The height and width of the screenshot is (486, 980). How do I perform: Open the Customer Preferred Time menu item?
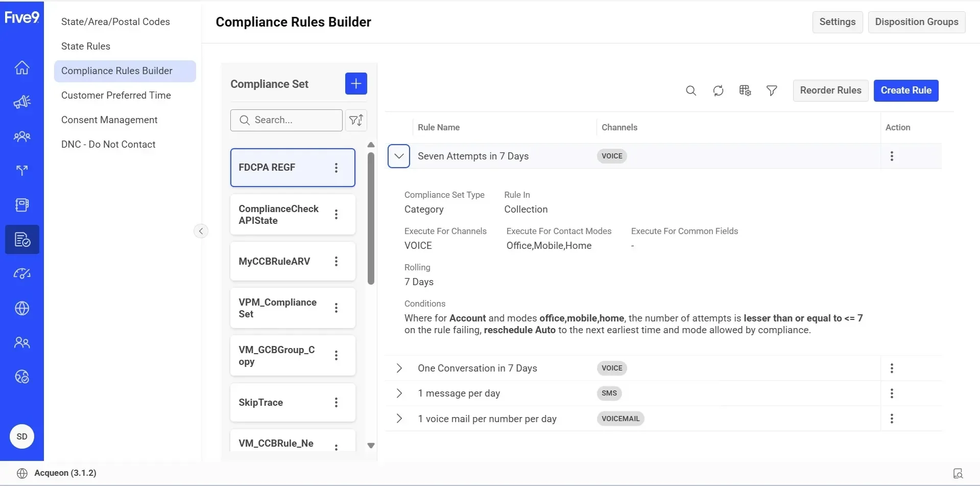coord(116,96)
